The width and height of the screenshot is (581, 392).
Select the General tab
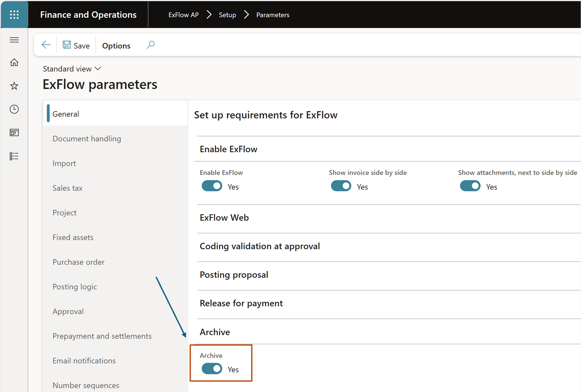[116, 114]
